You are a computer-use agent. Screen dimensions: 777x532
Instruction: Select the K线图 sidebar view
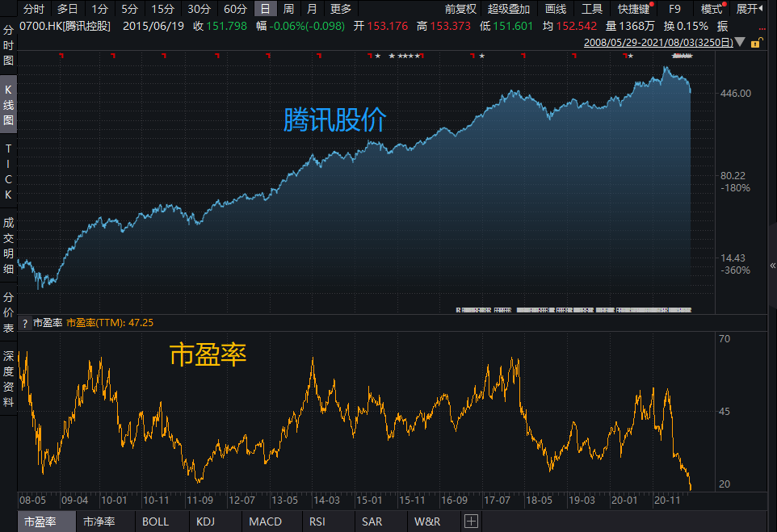click(x=8, y=104)
